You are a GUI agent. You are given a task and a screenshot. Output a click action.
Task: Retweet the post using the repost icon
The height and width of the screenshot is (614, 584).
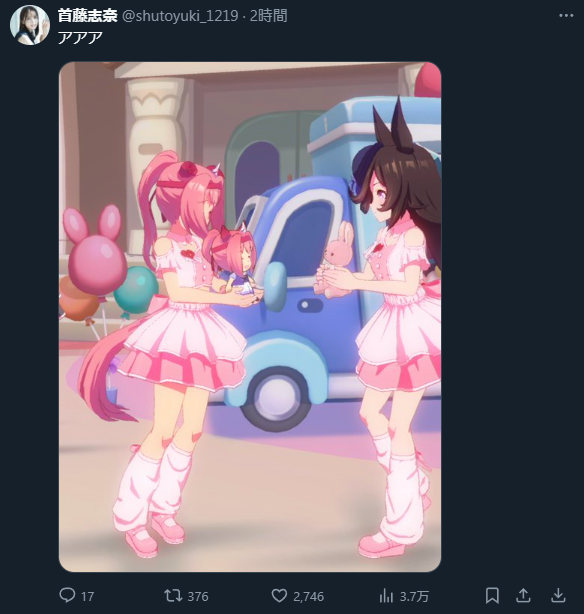(x=173, y=596)
